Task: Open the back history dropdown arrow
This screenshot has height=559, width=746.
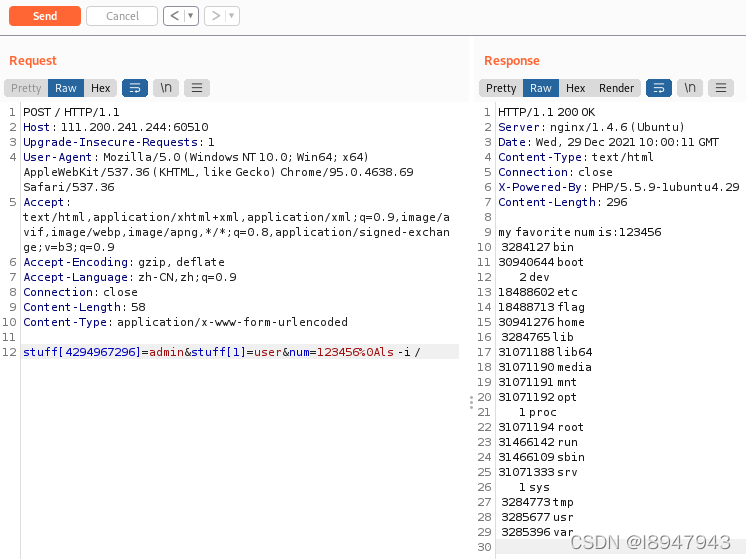Action: (191, 16)
